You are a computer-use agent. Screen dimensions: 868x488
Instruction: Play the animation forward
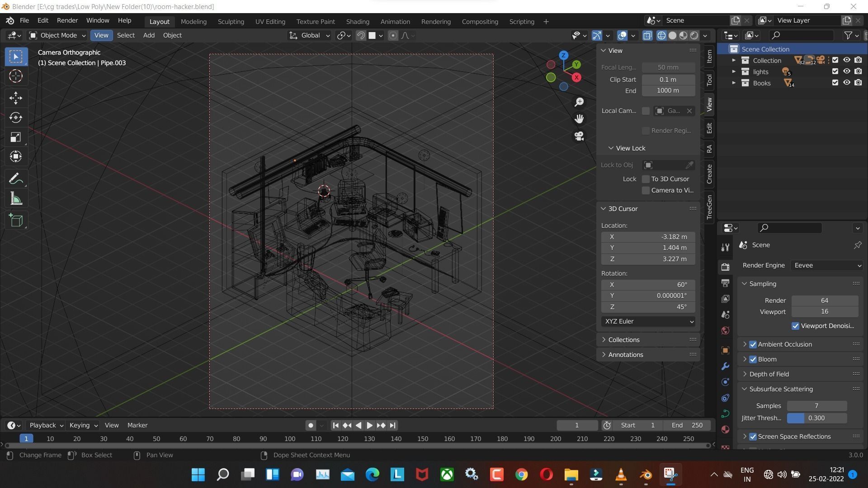[x=369, y=425]
